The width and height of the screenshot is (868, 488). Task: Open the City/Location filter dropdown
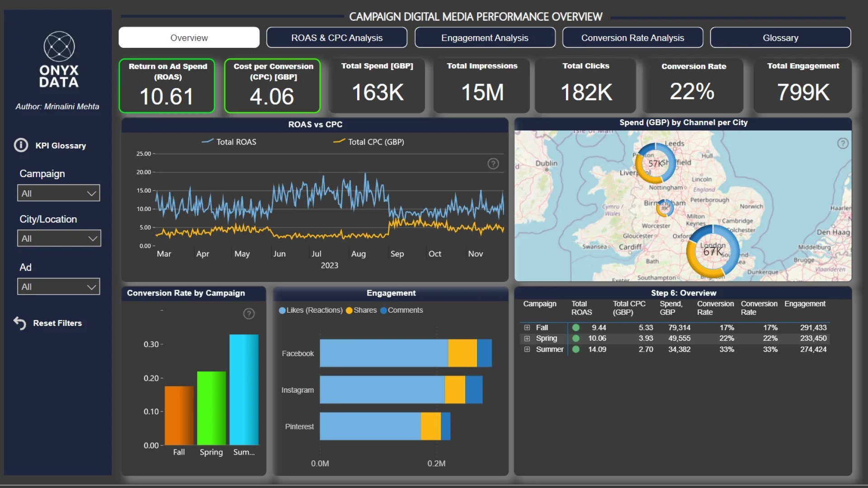59,239
